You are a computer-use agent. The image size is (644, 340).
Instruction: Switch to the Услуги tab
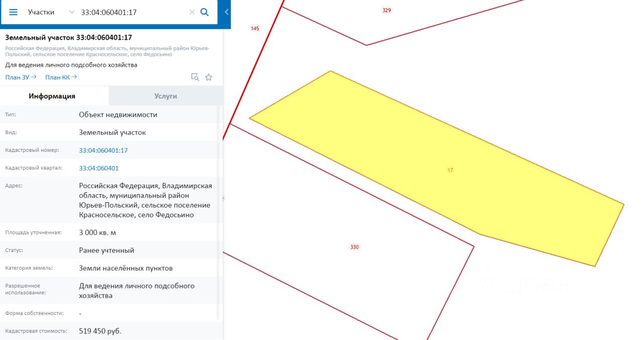[166, 96]
